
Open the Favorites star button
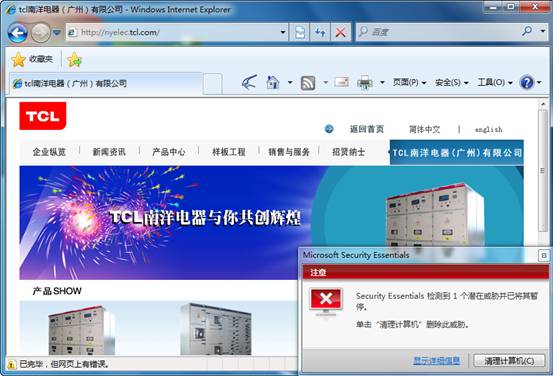point(32,59)
